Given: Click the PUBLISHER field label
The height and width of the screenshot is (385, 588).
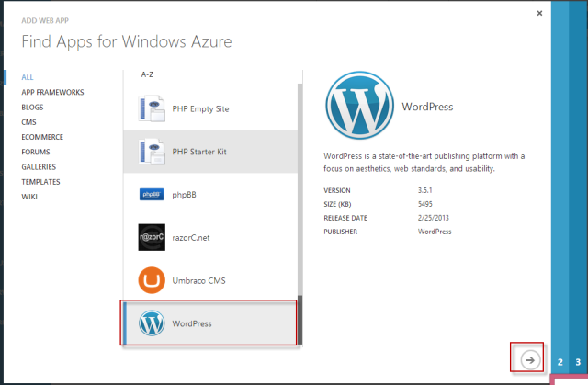Looking at the screenshot, I should click(x=341, y=232).
